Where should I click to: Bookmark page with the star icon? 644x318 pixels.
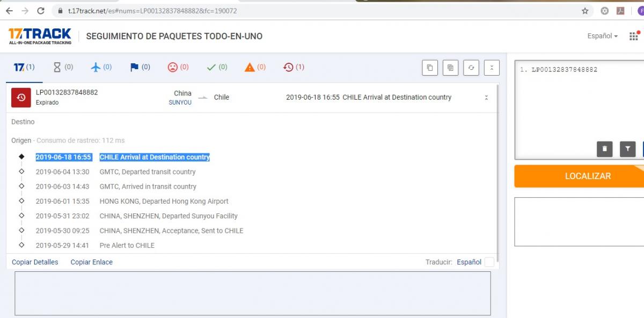point(585,11)
